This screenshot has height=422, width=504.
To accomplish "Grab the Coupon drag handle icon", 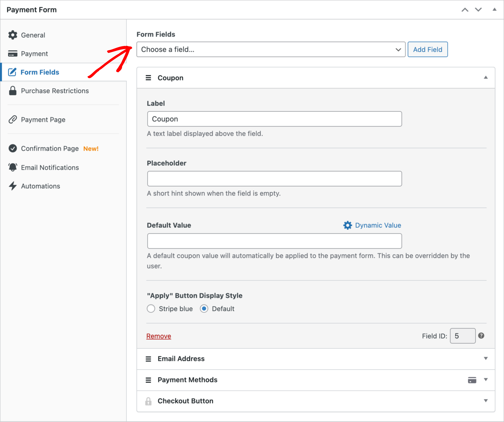I will (x=148, y=78).
